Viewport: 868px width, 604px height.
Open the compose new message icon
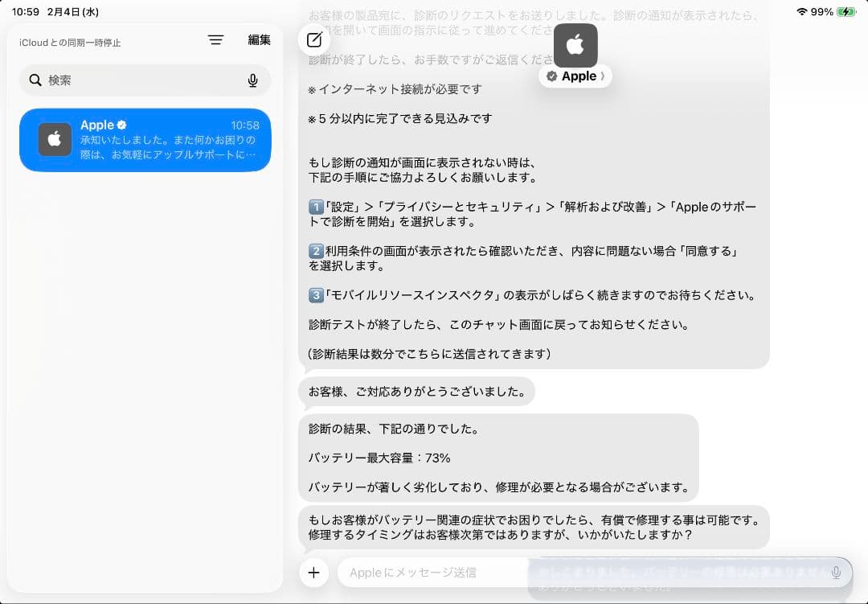point(313,40)
